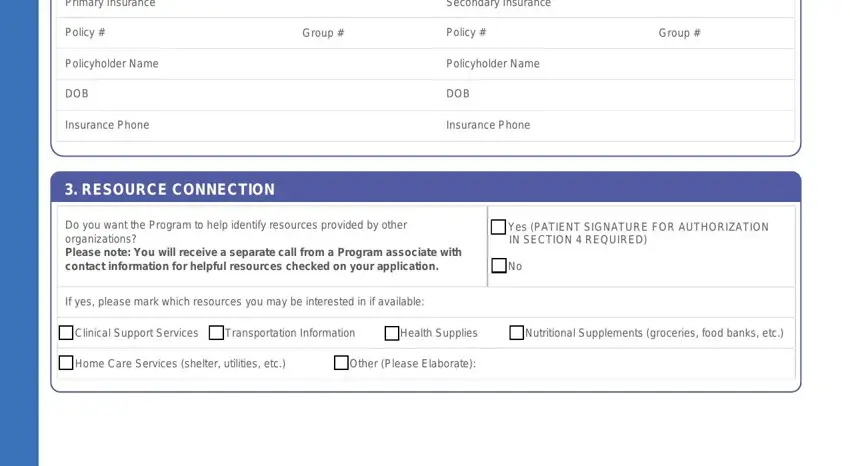850x466 pixels.
Task: Mark the Nutritional Supplements checkbox
Action: point(517,333)
